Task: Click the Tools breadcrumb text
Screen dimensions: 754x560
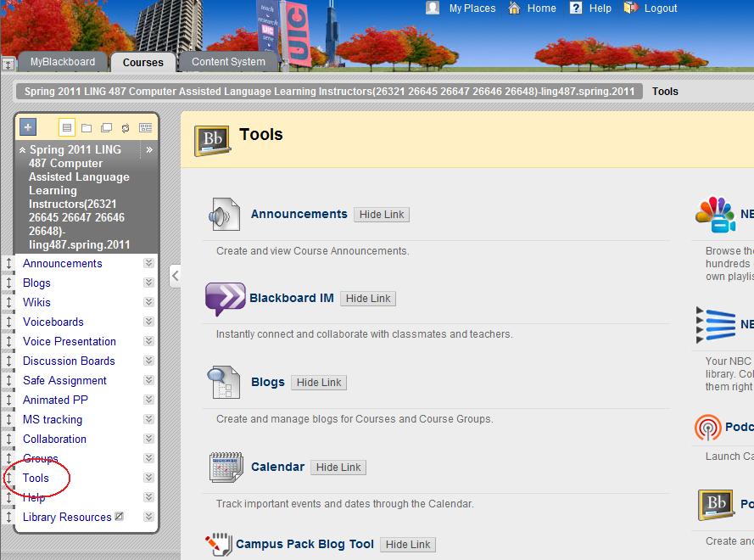Action: (665, 92)
